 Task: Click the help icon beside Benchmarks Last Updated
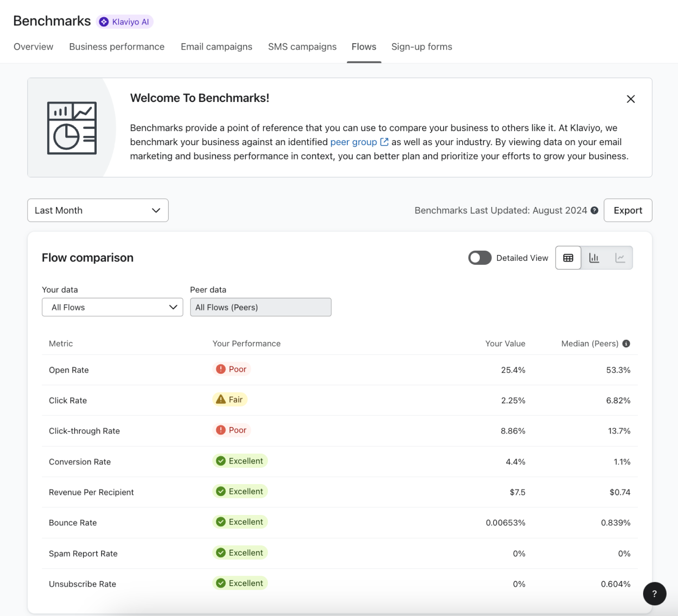(594, 210)
